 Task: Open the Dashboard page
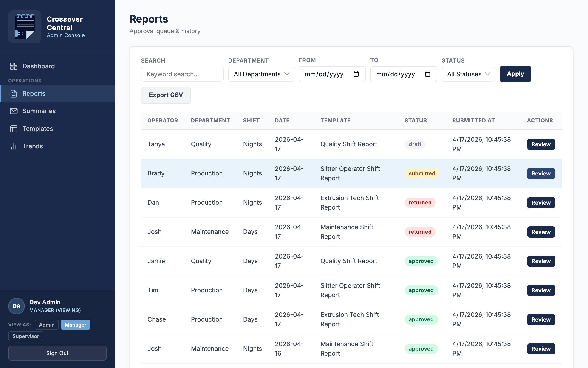57,66
